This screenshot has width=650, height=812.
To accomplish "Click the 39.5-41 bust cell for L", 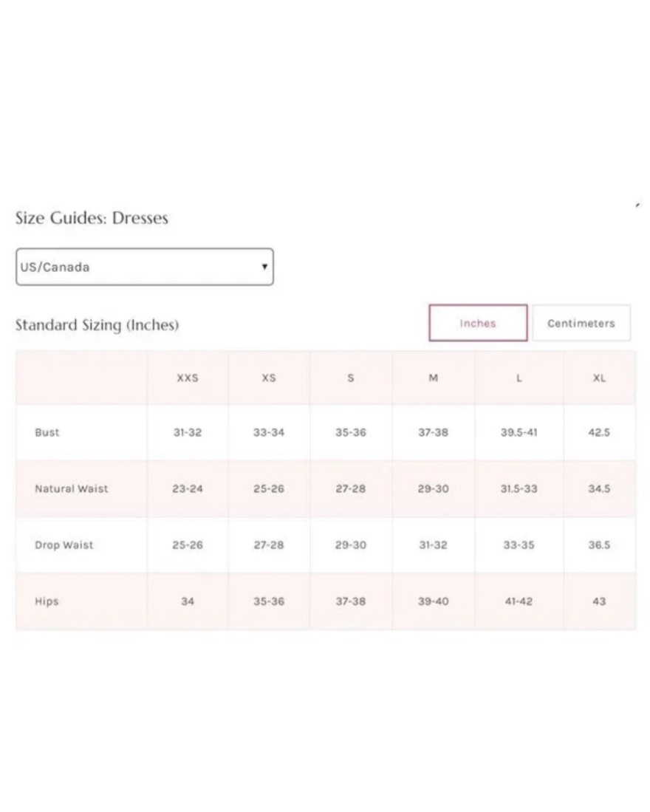I will tap(519, 432).
